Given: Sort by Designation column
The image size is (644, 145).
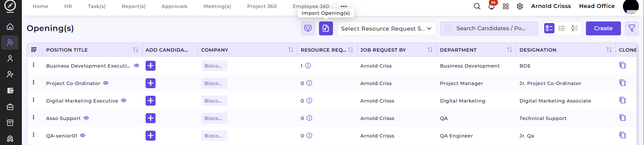Looking at the screenshot, I should pos(609,50).
